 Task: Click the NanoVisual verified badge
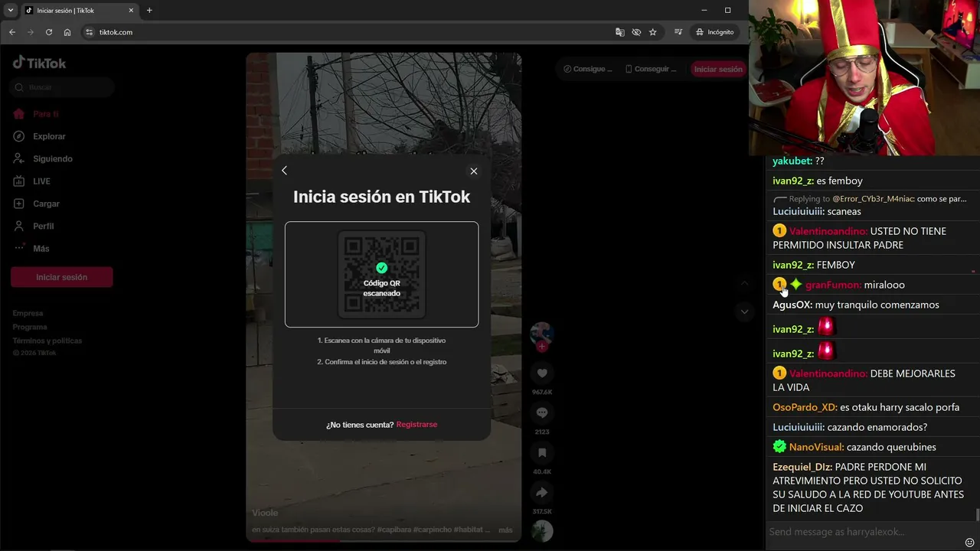[x=779, y=447]
